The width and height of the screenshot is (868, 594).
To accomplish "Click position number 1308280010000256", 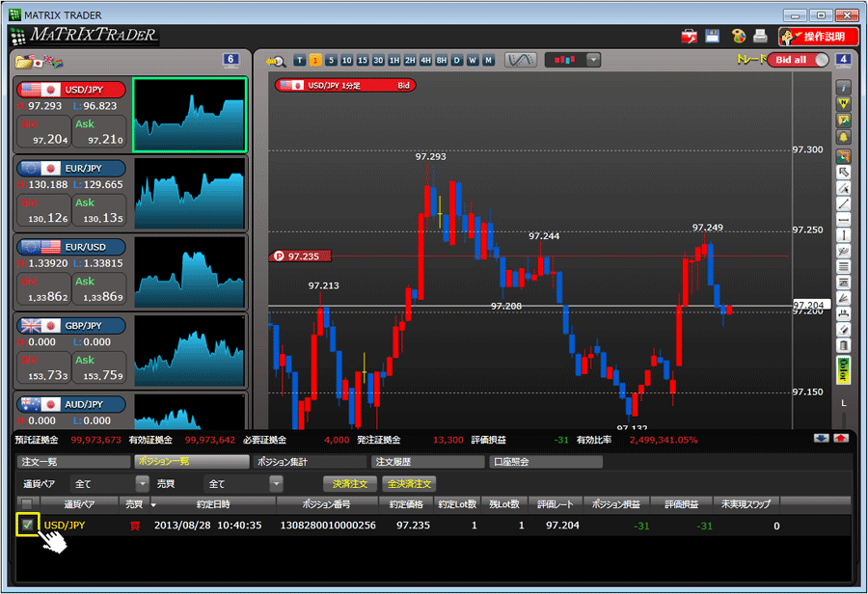I will pos(328,526).
